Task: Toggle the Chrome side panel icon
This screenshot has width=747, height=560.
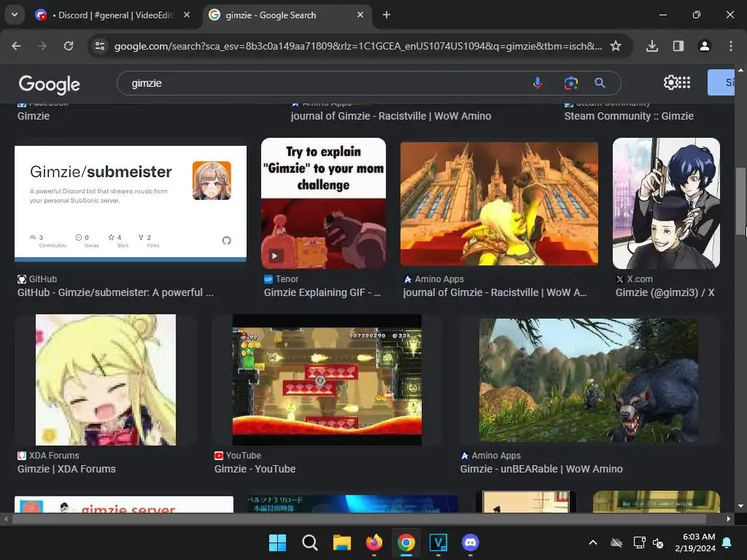Action: coord(678,46)
